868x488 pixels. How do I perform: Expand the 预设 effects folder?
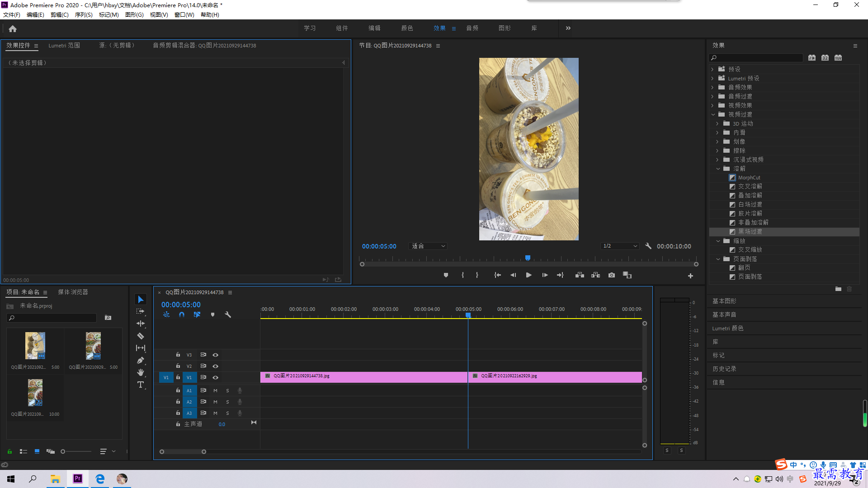712,69
